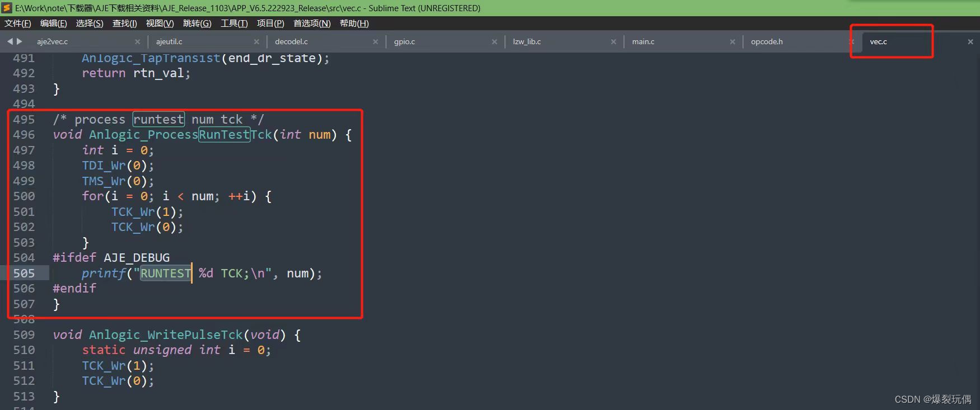Screen dimensions: 980x410
Task: Open the 首选项(N) menu
Action: pos(312,23)
